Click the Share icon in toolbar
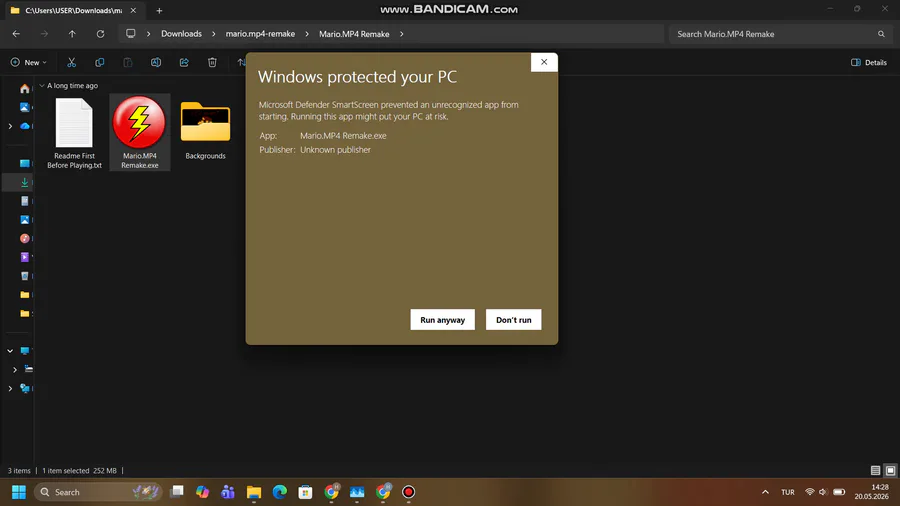900x506 pixels. click(184, 62)
